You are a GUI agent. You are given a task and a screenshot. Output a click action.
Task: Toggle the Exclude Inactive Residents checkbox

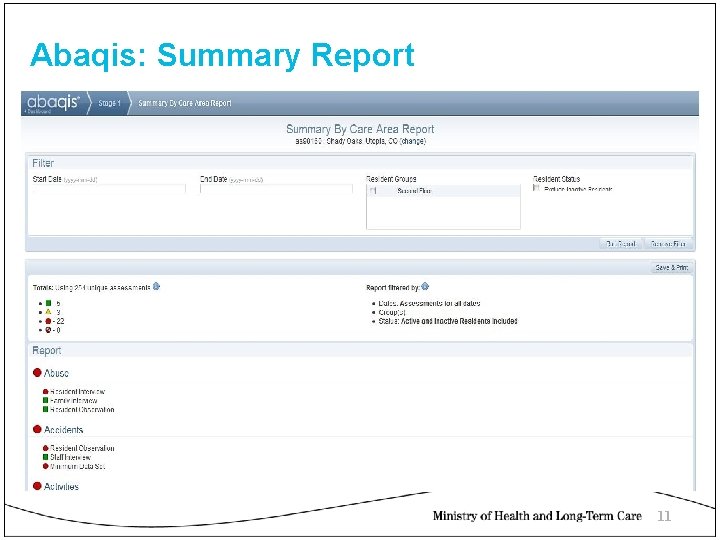coord(536,188)
